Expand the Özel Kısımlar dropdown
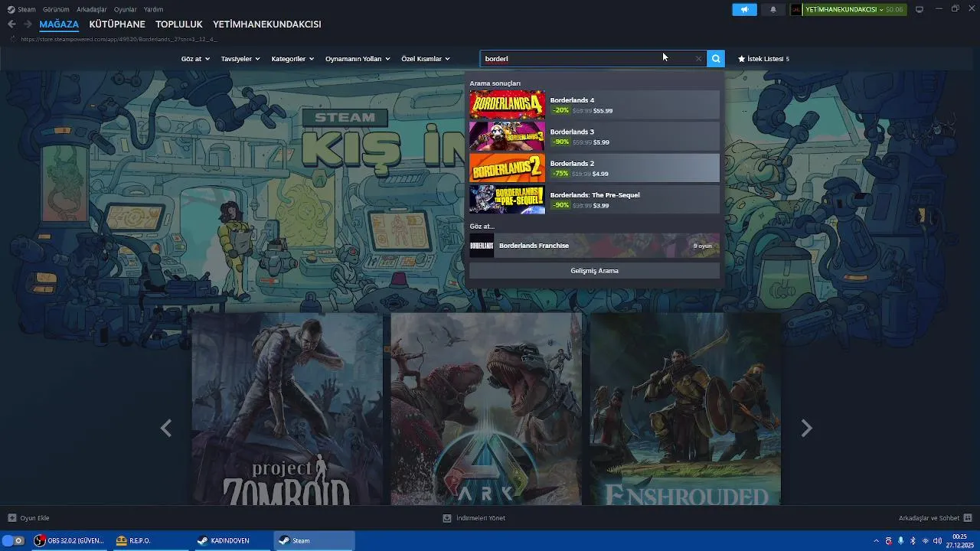 pos(426,59)
